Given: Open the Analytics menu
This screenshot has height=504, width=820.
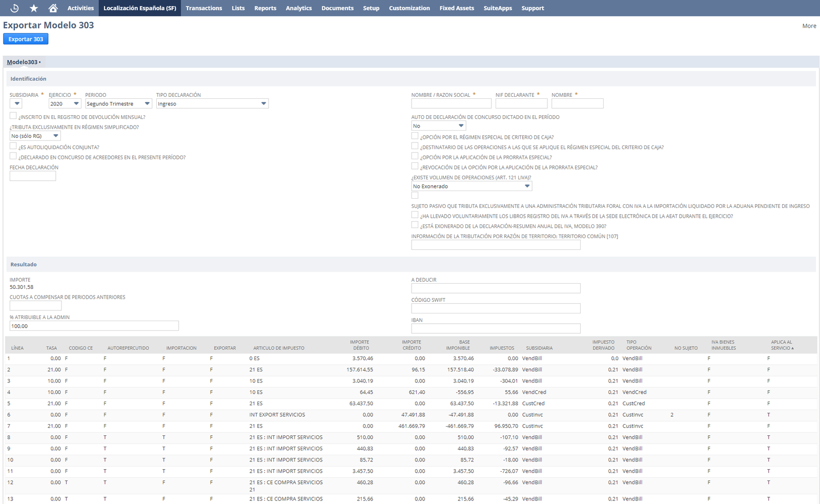Looking at the screenshot, I should point(299,8).
